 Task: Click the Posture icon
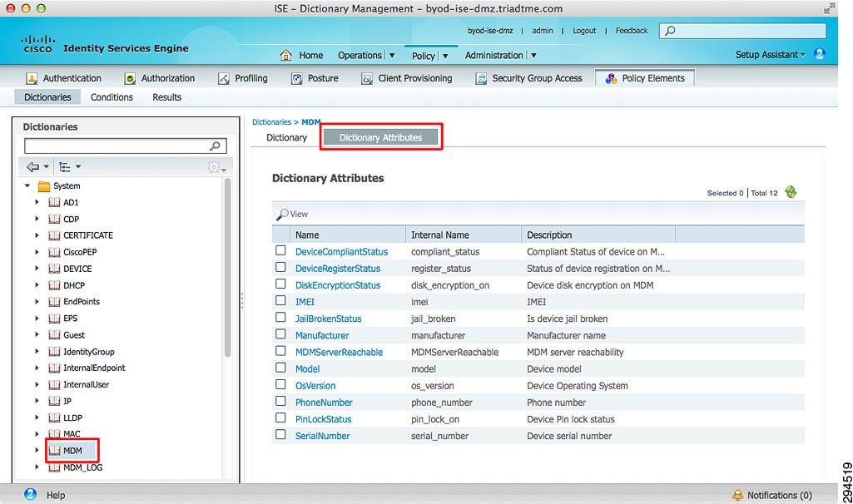(x=296, y=78)
